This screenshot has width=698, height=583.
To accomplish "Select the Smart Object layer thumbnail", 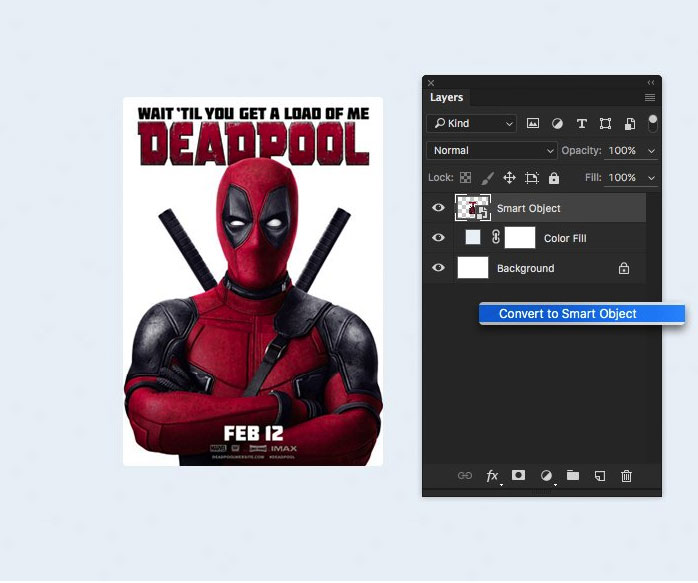I will coord(473,207).
